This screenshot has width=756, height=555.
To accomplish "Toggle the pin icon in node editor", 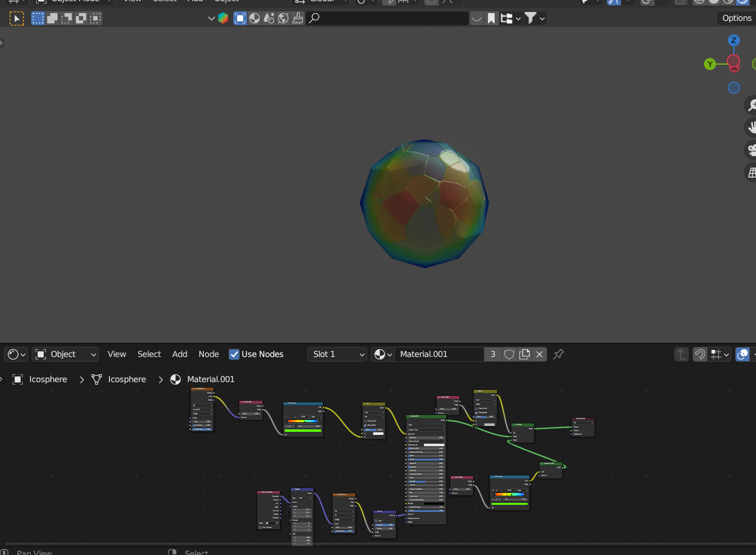I will 558,354.
